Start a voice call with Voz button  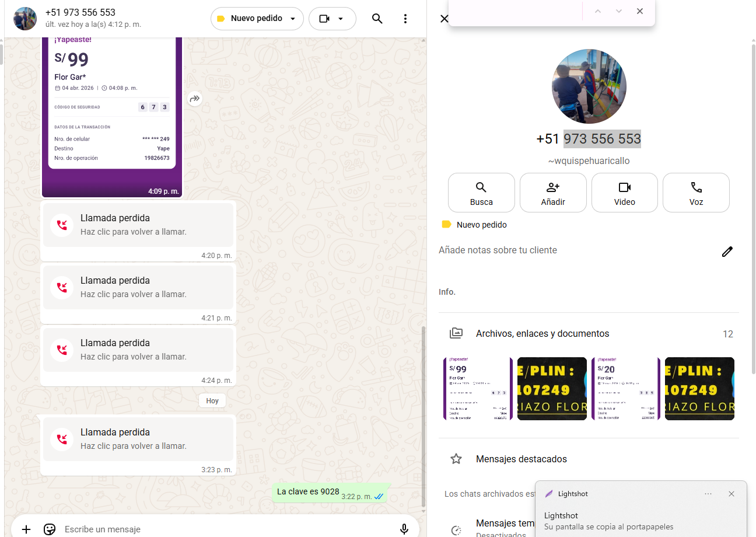click(x=696, y=193)
